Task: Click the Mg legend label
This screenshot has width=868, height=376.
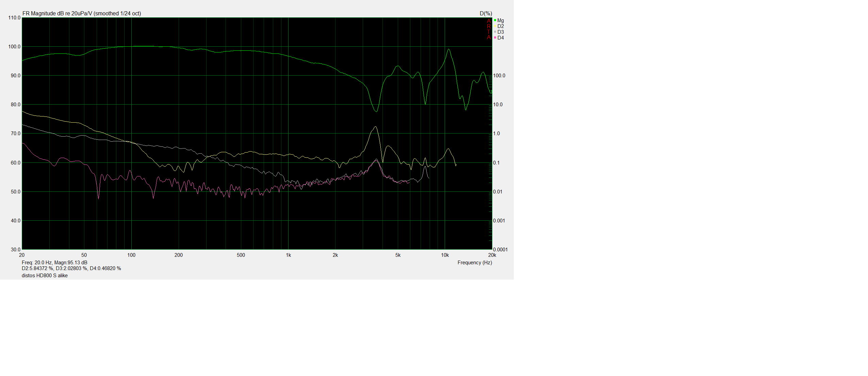Action: point(501,20)
